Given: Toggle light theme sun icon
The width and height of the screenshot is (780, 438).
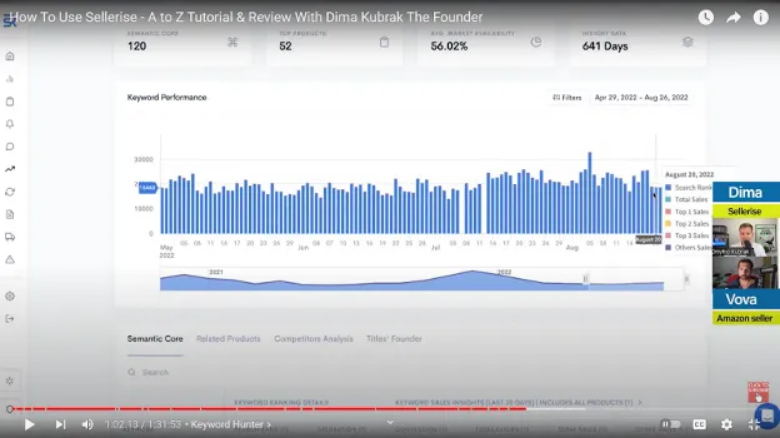Looking at the screenshot, I should pos(10,381).
